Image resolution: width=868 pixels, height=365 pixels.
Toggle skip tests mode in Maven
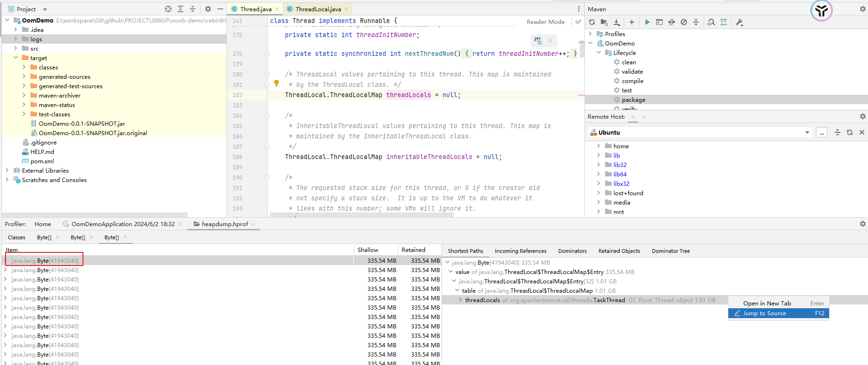point(684,22)
